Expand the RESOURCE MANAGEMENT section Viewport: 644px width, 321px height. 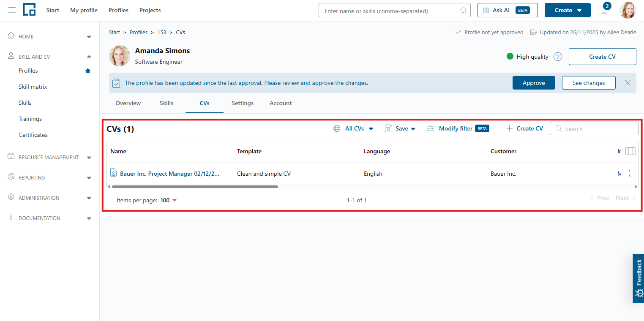(x=50, y=158)
